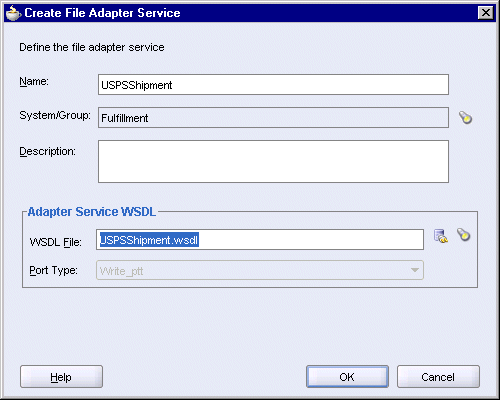Dismiss dialog with Cancel button
This screenshot has height=400, width=500.
[438, 377]
